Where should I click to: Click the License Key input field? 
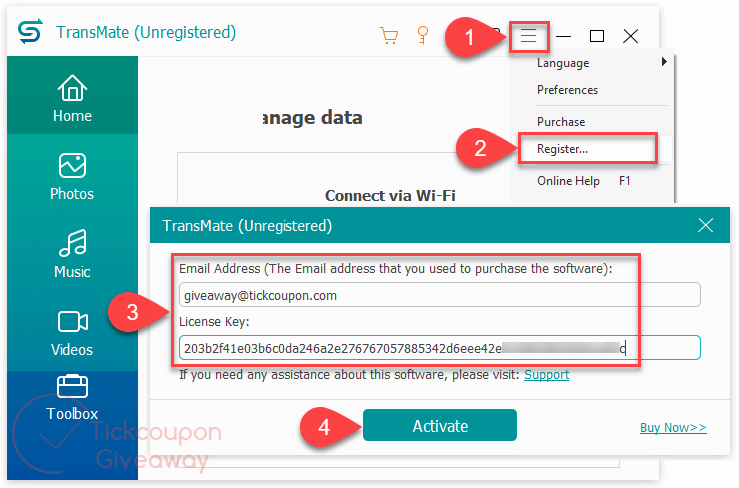[x=439, y=348]
